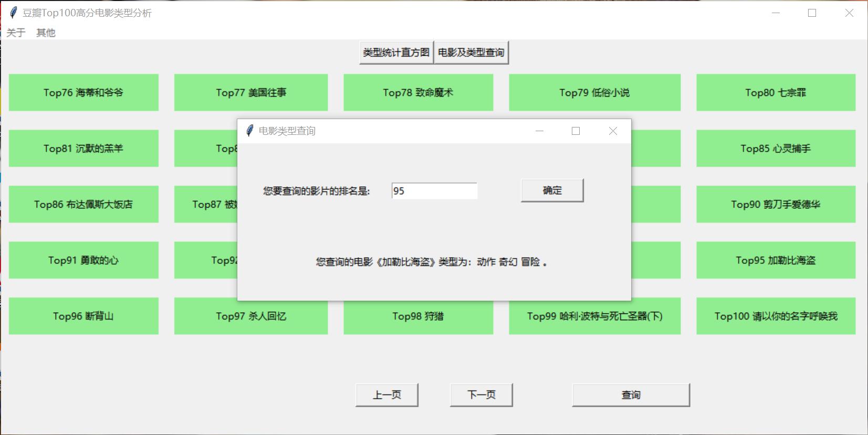Click the label 您要查询的影片的排名是
Screen dimensions: 868x435
[317, 191]
